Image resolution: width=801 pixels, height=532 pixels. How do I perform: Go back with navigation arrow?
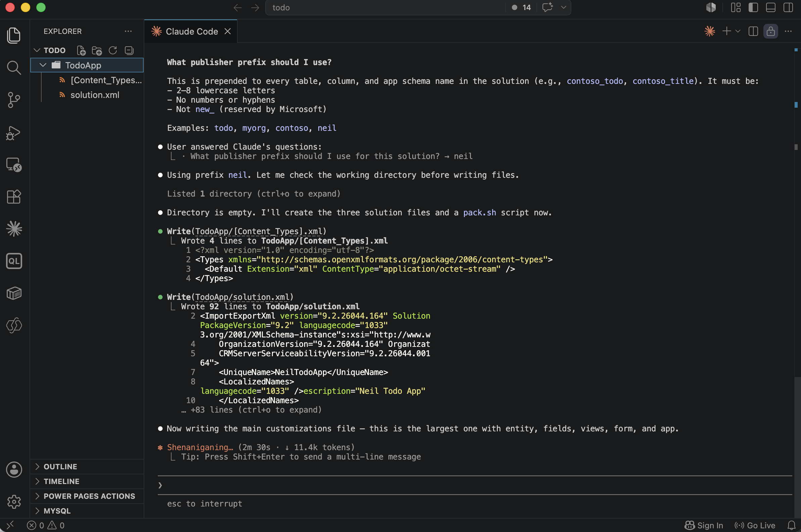[x=237, y=7]
